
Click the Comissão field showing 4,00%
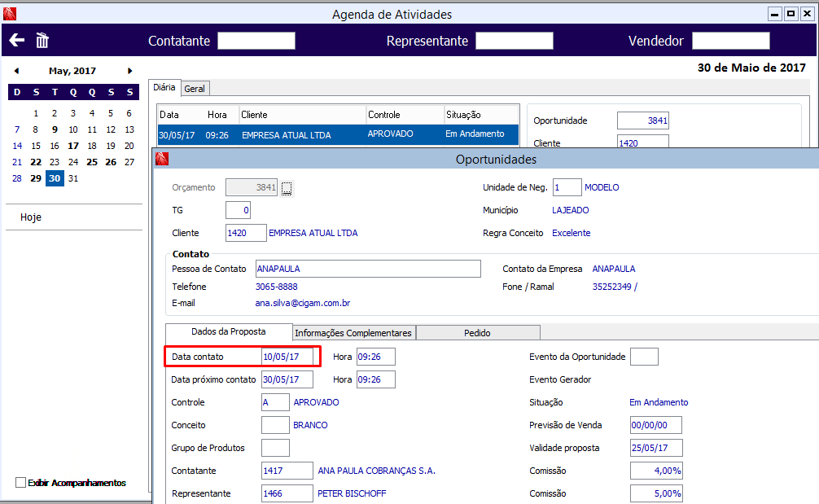click(656, 471)
